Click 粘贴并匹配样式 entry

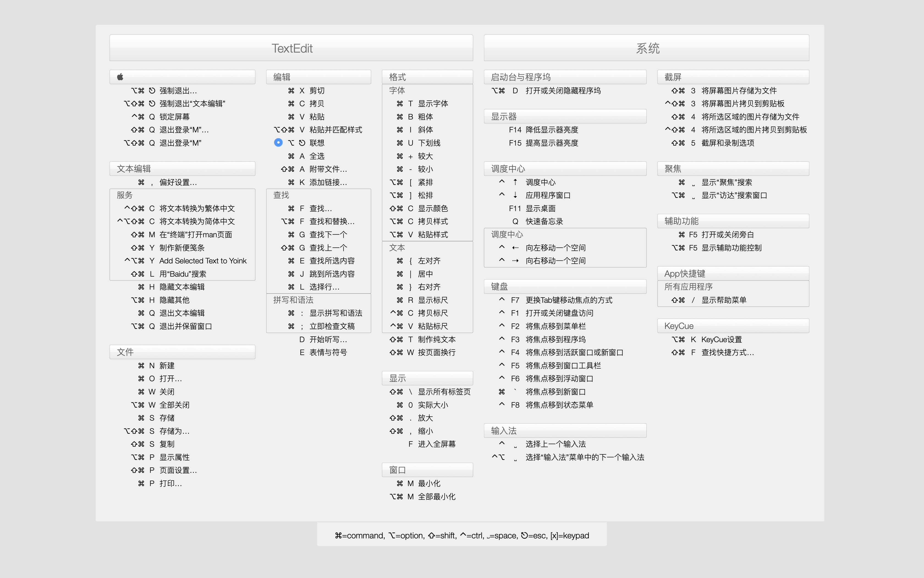point(318,130)
